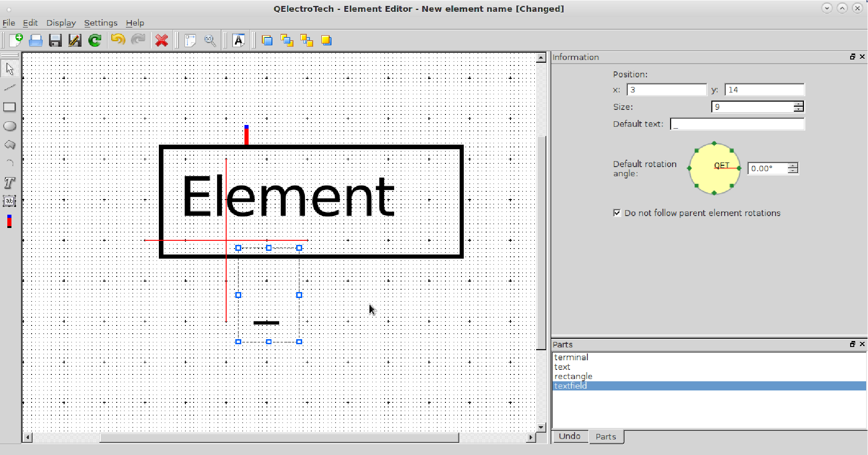Raise selection one level
Screen dimensions: 868x455
[287, 40]
